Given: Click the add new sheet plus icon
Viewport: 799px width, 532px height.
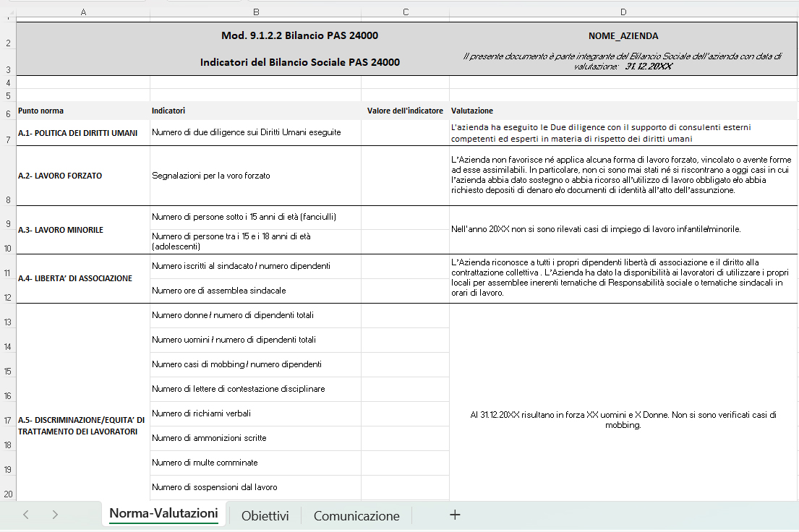Looking at the screenshot, I should [455, 515].
